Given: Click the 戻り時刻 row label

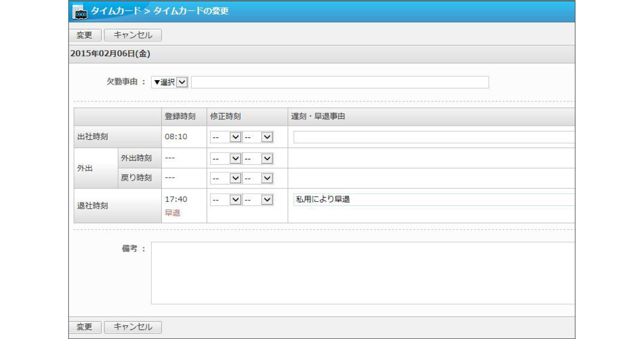Looking at the screenshot, I should 136,178.
